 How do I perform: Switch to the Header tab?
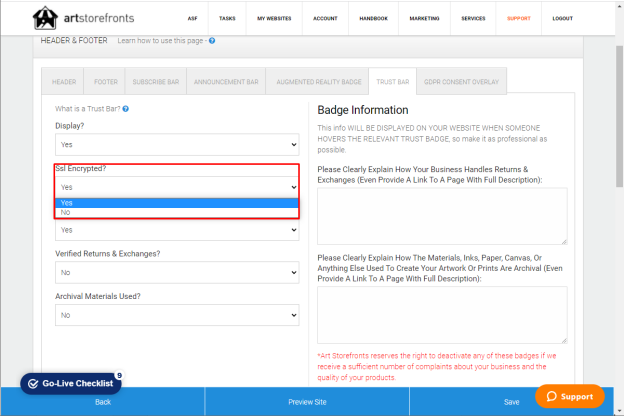point(63,82)
